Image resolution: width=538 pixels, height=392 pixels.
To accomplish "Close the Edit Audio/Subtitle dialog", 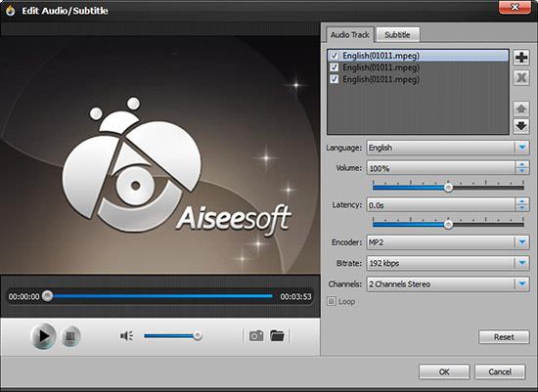I will click(x=515, y=7).
